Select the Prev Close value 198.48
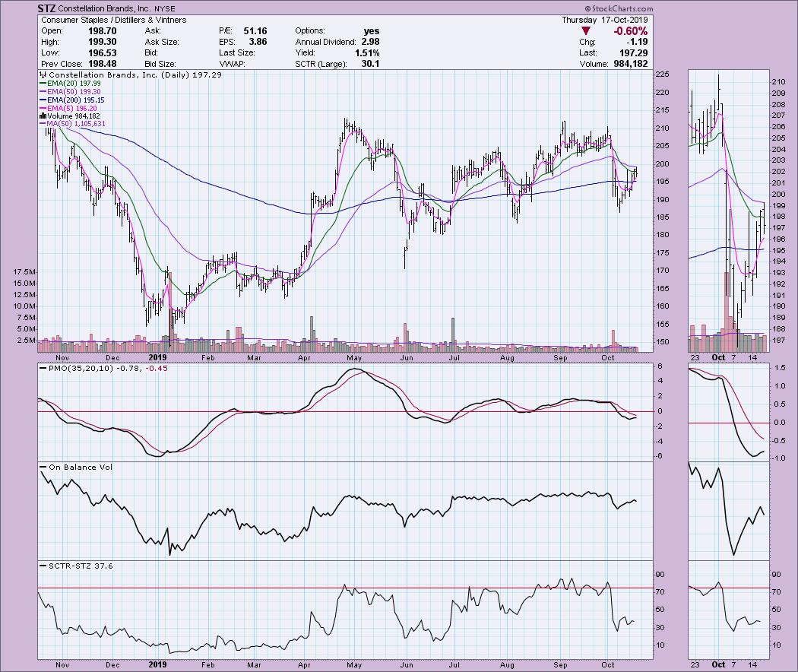Screen dimensions: 798x672 click(103, 64)
